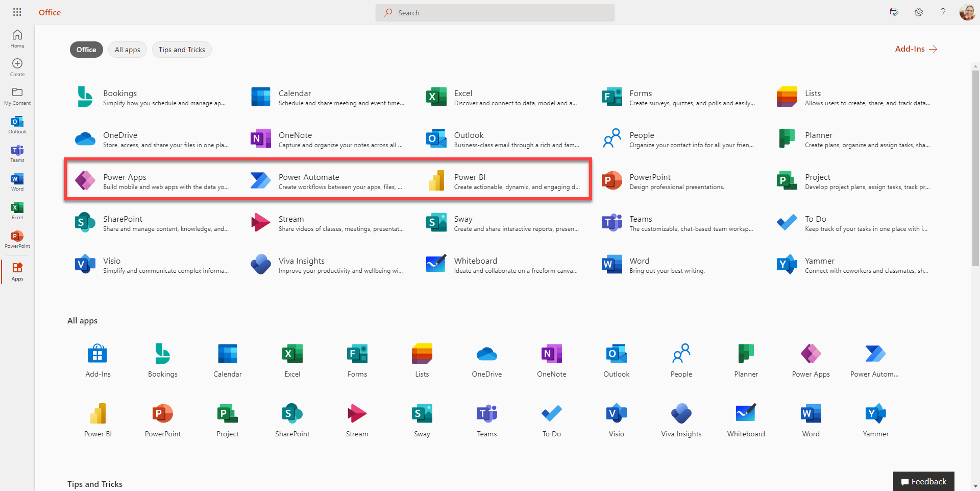Open Project tile under All apps
Screen dimensions: 980x491
[x=228, y=420]
